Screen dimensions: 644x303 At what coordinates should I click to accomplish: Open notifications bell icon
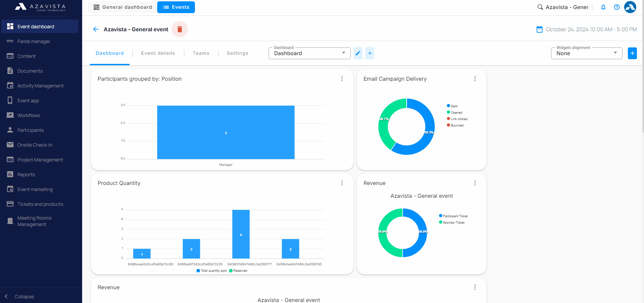(x=603, y=7)
